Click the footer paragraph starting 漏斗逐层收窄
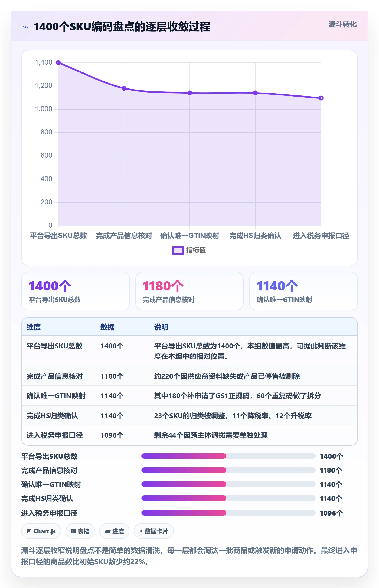Viewport: 379px width, 588px height. pos(189,556)
